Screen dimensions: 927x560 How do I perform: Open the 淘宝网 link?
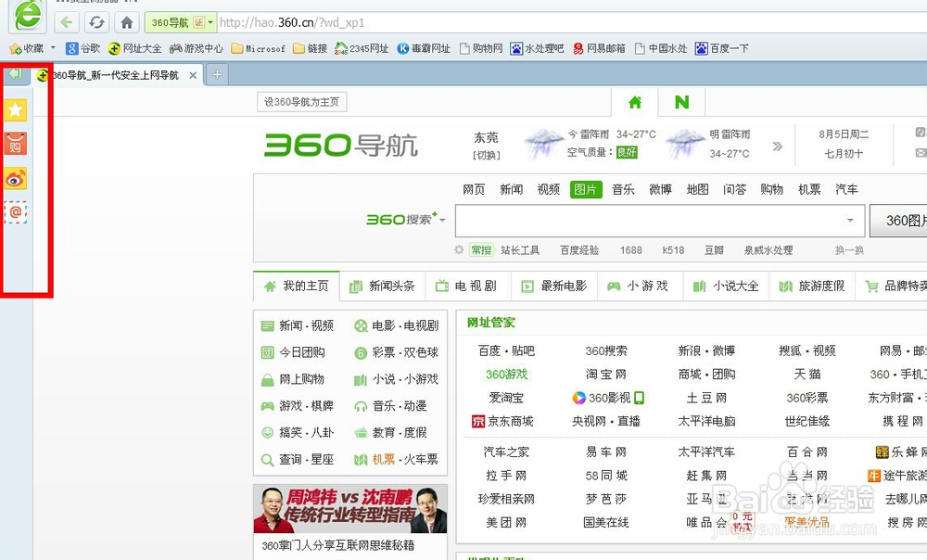point(606,375)
